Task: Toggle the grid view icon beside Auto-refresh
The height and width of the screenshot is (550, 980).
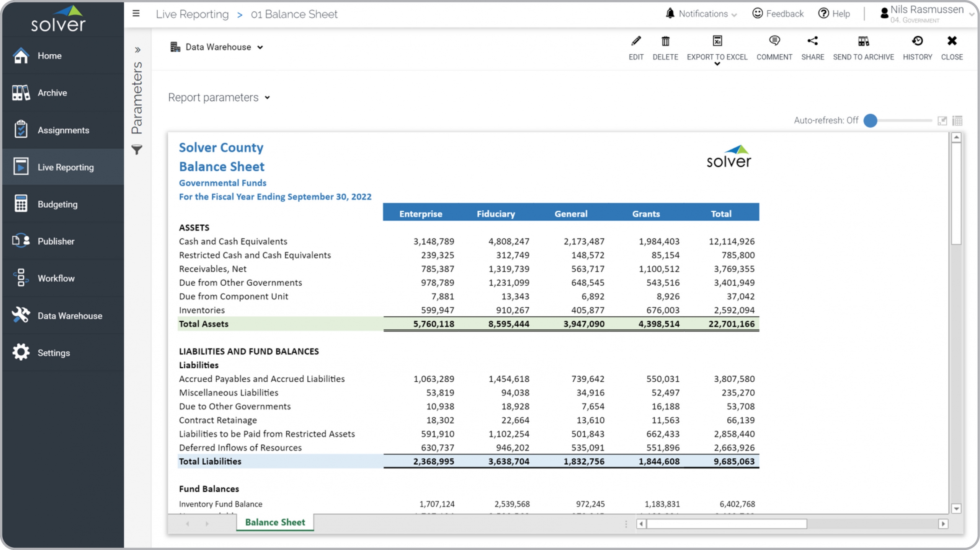Action: click(x=957, y=121)
